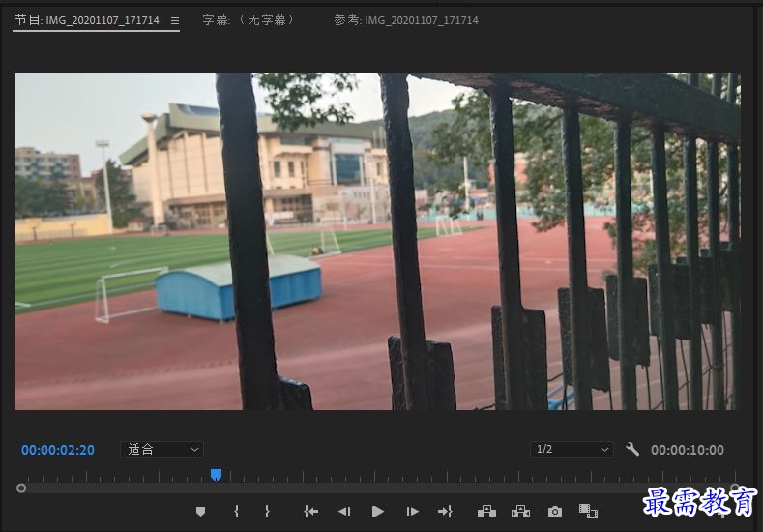Add a marker with the marker icon
The height and width of the screenshot is (532, 763).
coord(200,511)
